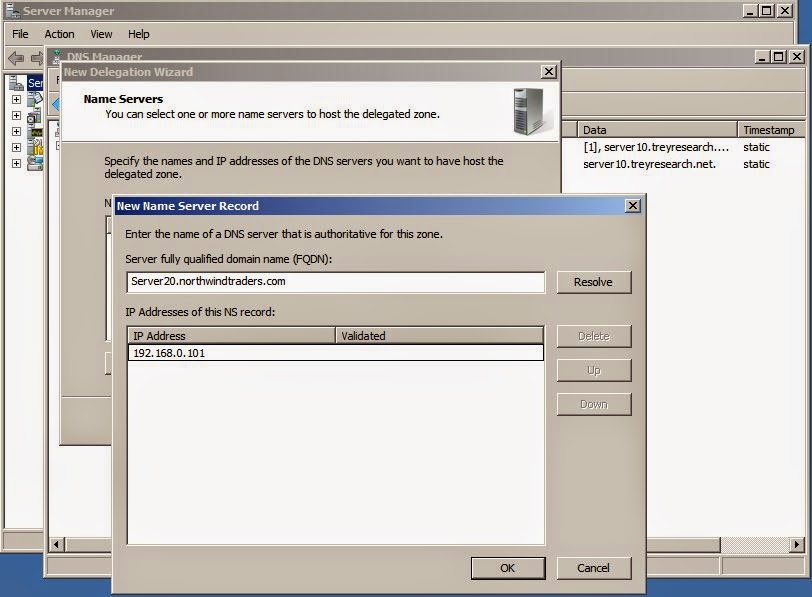Expand the Features tree node
This screenshot has height=597, width=812.
coord(17,115)
